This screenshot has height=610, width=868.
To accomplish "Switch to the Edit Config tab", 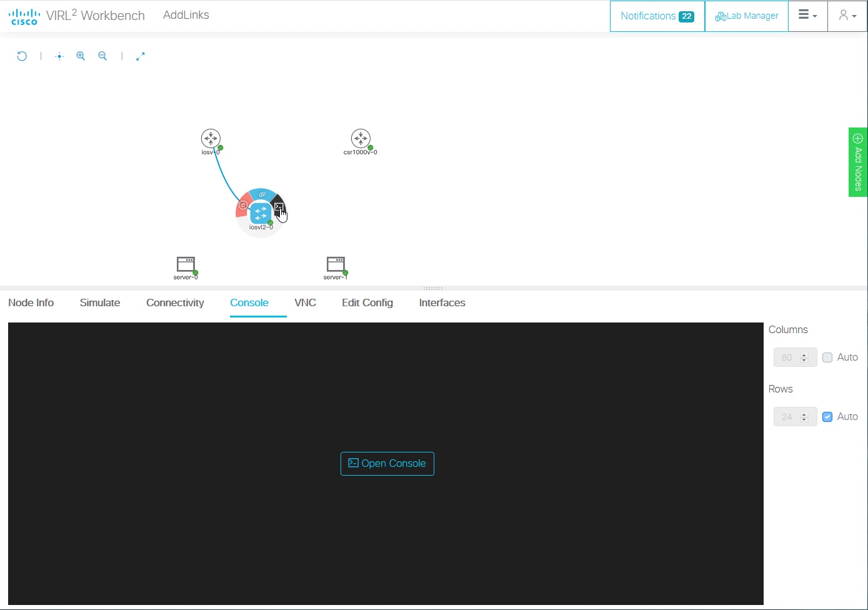I will 367,302.
